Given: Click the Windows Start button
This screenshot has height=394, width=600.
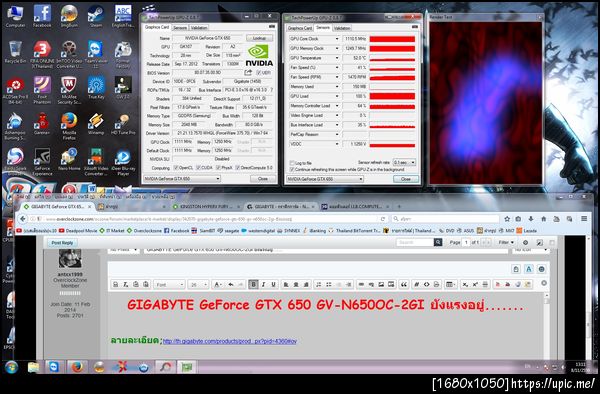Looking at the screenshot, I should tap(12, 367).
